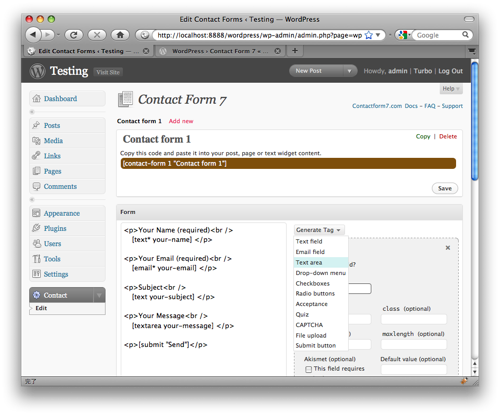The height and width of the screenshot is (415, 500).
Task: Close the tag generator panel X
Action: pyautogui.click(x=448, y=248)
